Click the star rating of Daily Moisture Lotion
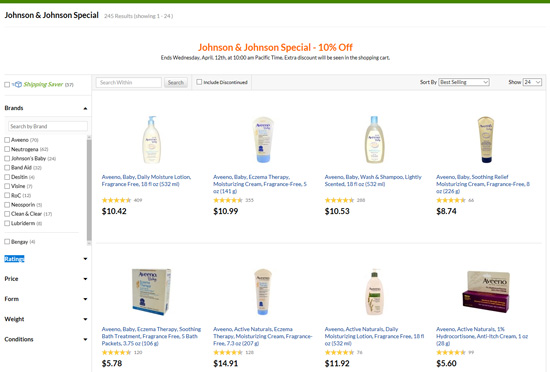 coord(116,200)
